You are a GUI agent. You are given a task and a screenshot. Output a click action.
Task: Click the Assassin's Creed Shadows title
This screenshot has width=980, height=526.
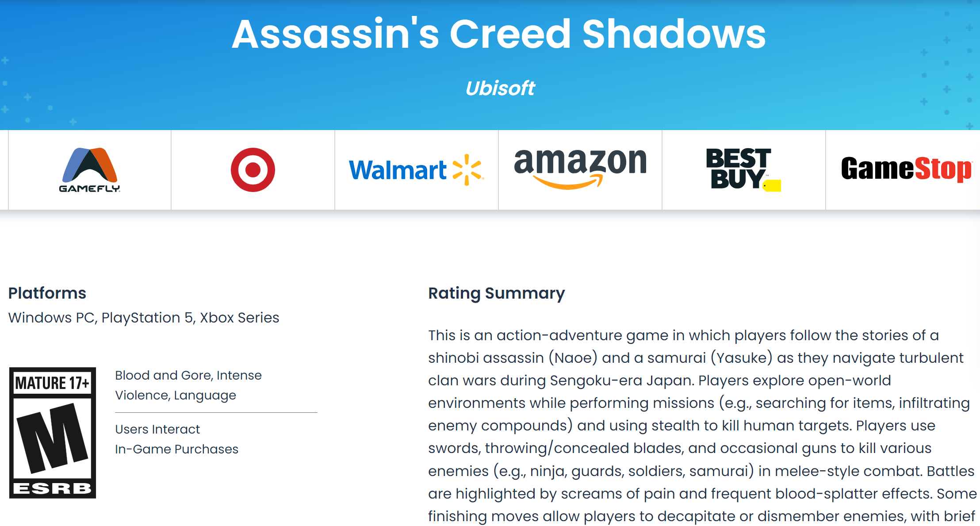click(498, 34)
